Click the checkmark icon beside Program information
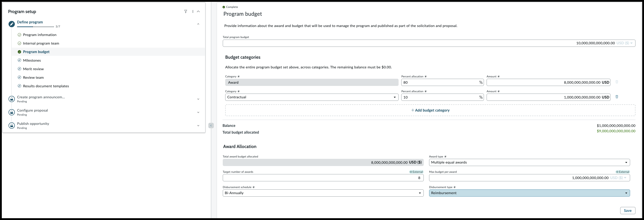The width and height of the screenshot is (644, 220). (x=19, y=35)
